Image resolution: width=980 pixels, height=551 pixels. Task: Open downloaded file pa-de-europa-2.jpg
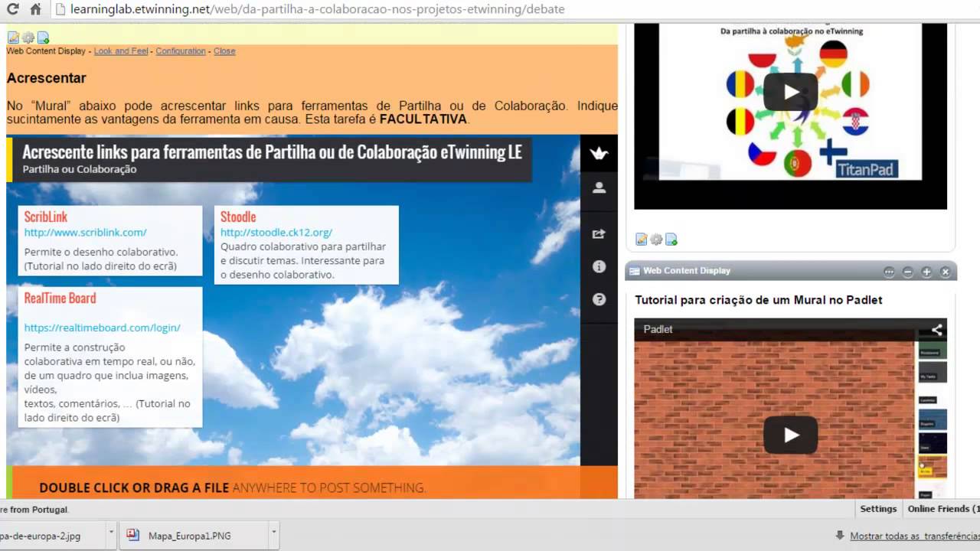(52, 536)
